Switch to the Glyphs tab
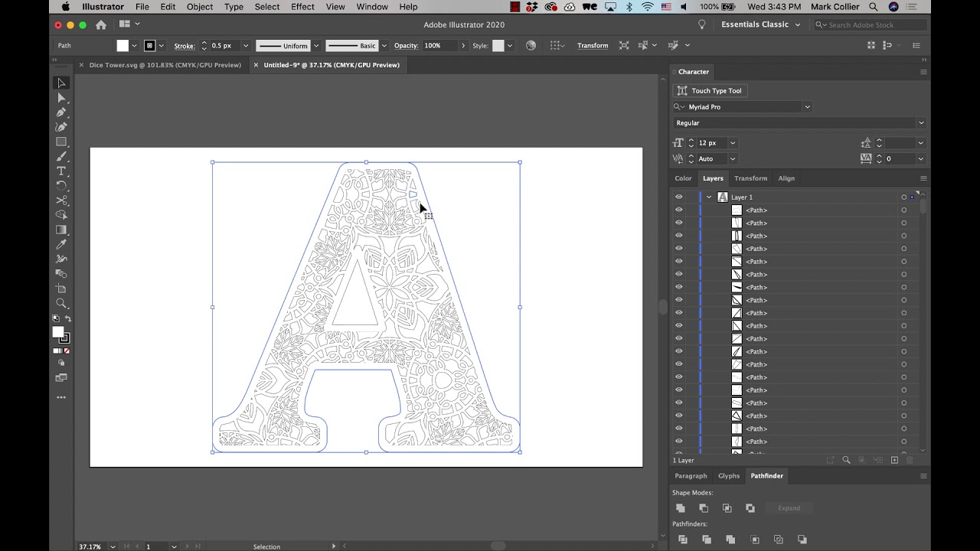This screenshot has width=980, height=551. coord(729,476)
